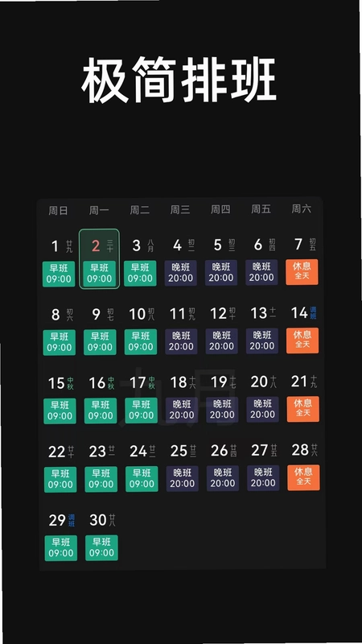Open the 早班 09:00 shift on the 1st
Image resolution: width=362 pixels, height=644 pixels.
point(59,274)
